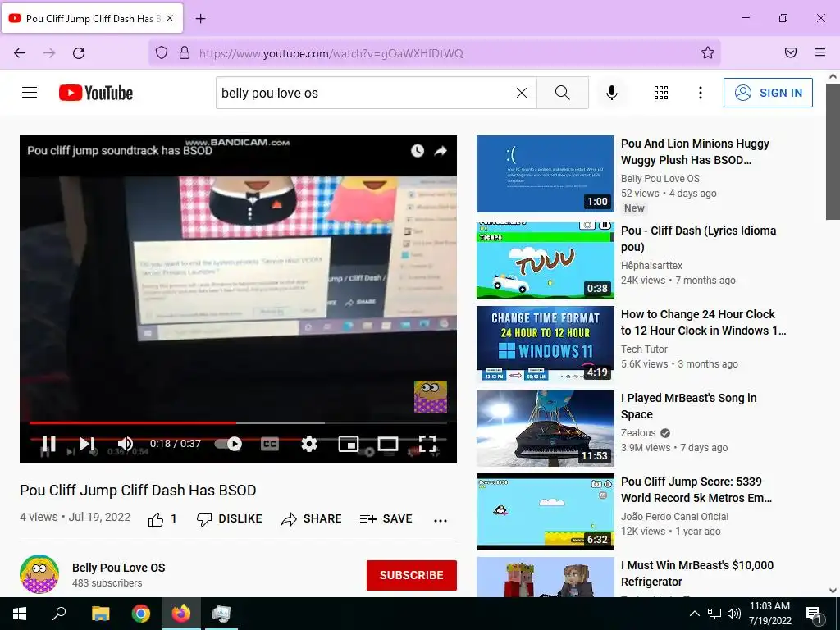The width and height of the screenshot is (840, 630).
Task: Click the DISLIKE button
Action: (230, 518)
